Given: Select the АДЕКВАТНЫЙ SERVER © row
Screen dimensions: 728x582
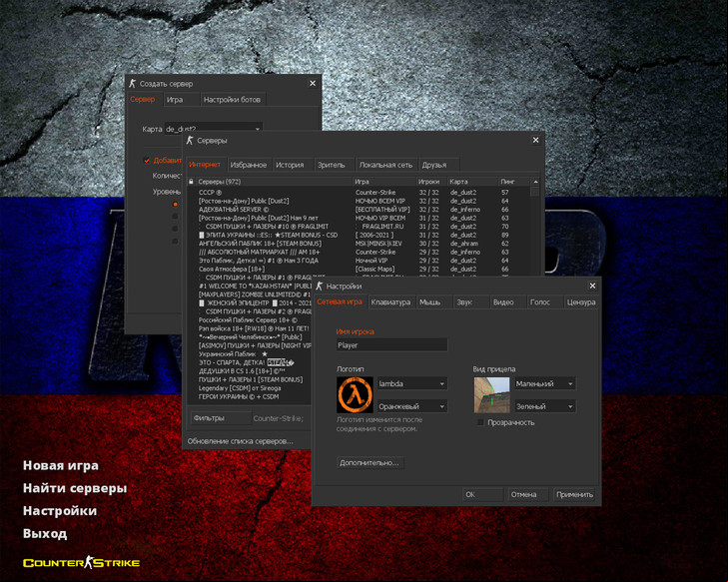Looking at the screenshot, I should tap(358, 210).
